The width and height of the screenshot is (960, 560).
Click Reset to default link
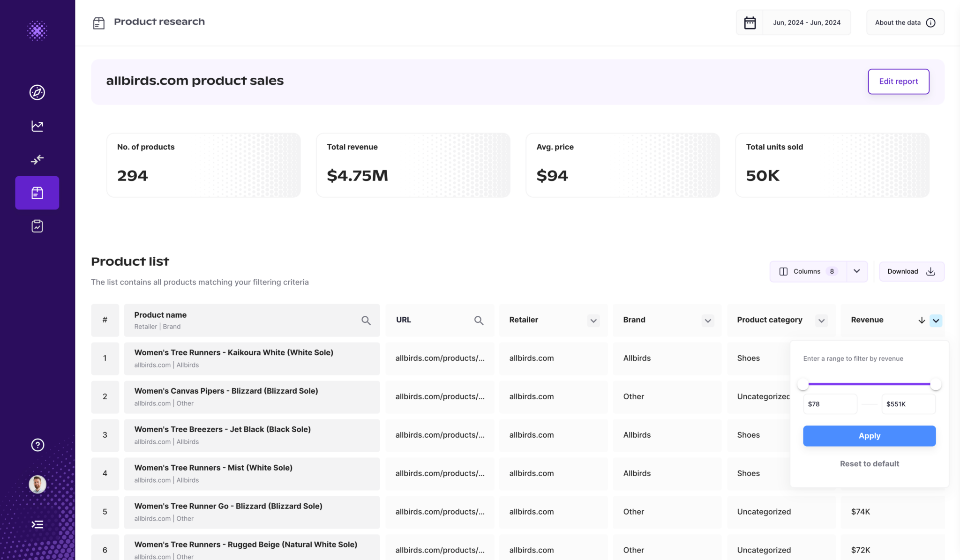(869, 463)
